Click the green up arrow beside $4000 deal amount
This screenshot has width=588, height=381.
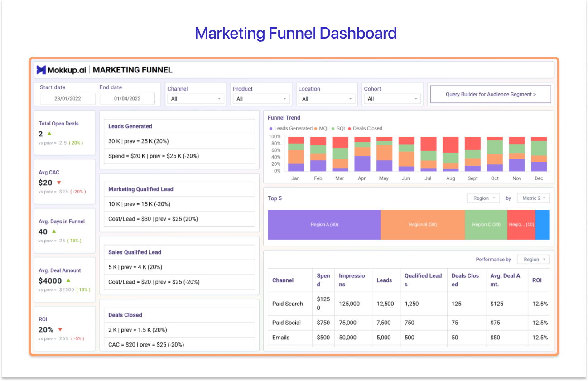click(68, 280)
